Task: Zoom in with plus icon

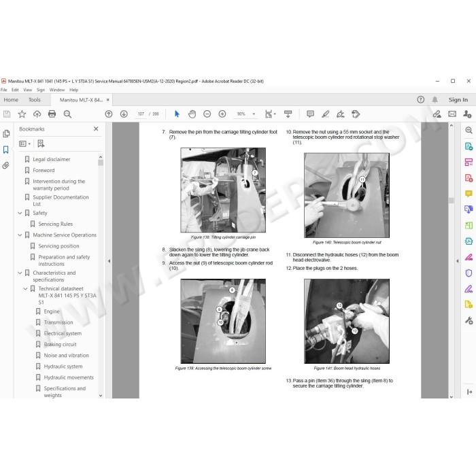Action: (222, 114)
